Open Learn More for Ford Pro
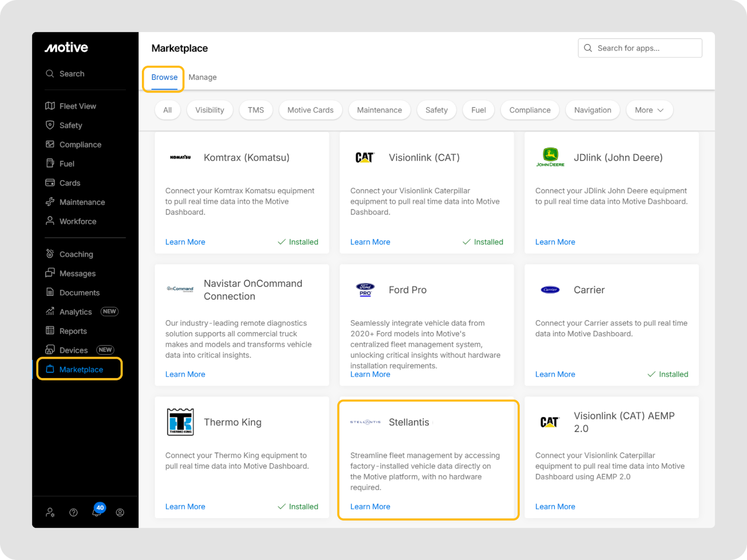Viewport: 747px width, 560px height. click(x=370, y=374)
